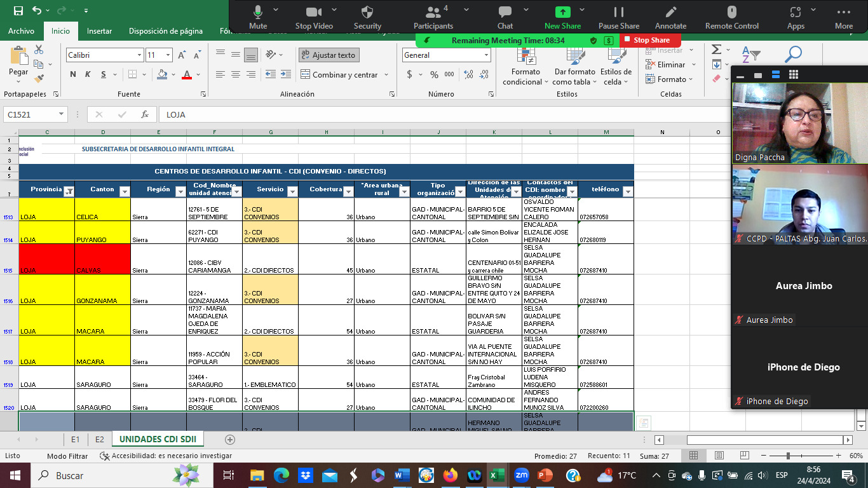The image size is (868, 488).
Task: Toggle bold N formatting
Action: pos(73,74)
